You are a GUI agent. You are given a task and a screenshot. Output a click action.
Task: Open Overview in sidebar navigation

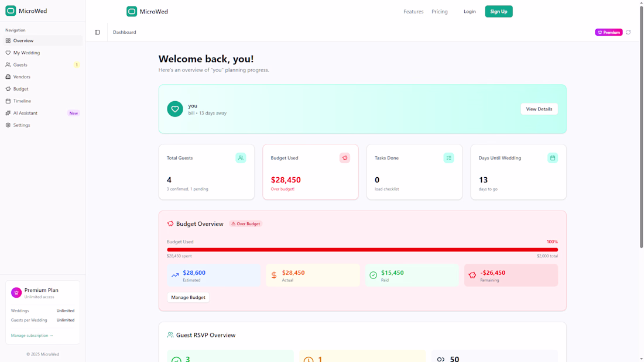43,40
